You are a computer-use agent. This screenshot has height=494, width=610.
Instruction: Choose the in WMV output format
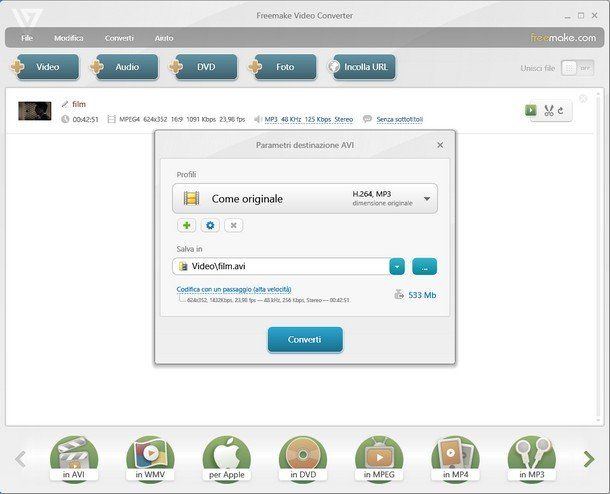point(150,459)
